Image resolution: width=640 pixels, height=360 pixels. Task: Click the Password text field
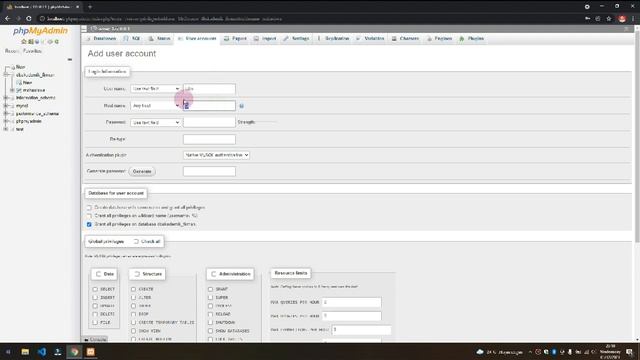coord(209,122)
